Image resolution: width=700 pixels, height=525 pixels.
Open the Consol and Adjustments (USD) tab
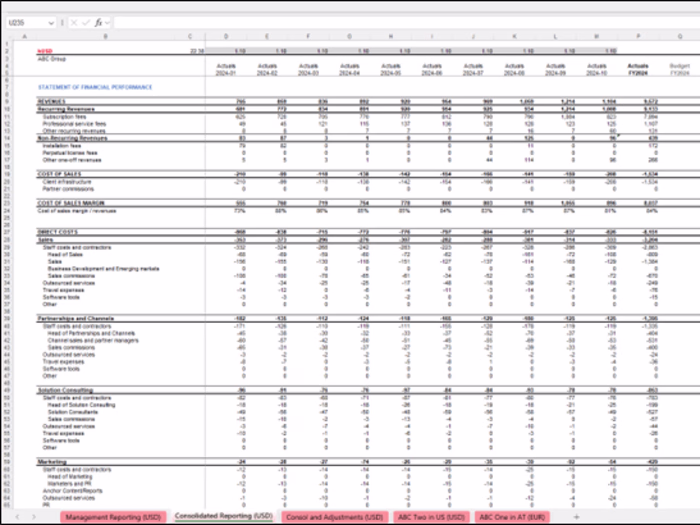coord(334,517)
